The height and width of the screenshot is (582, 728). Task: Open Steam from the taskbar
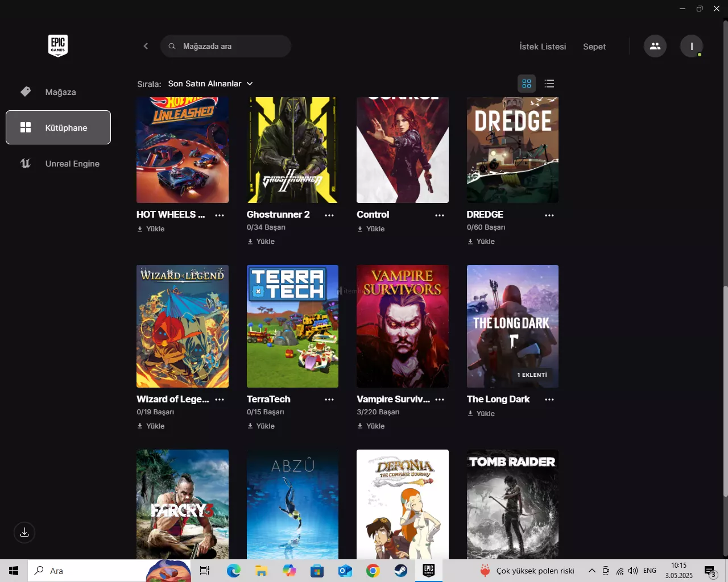[401, 571]
